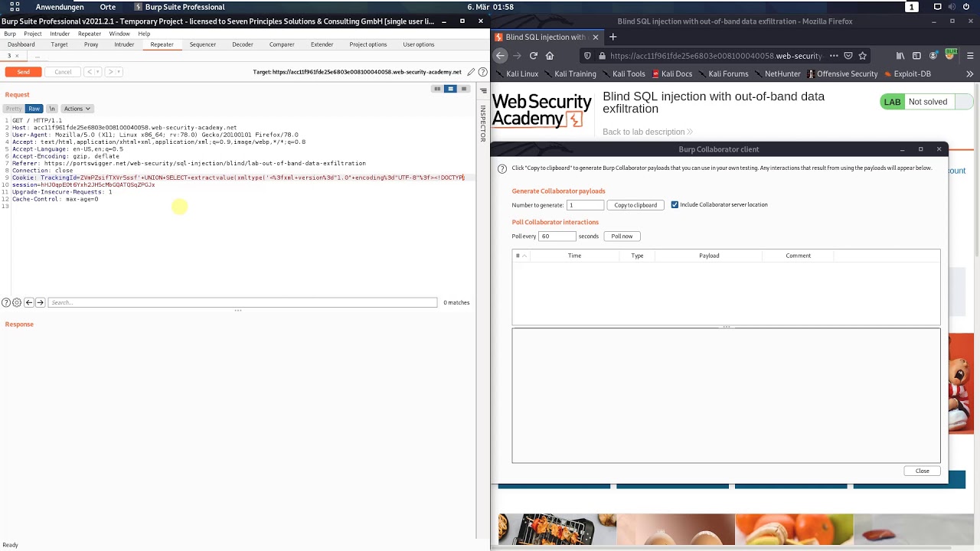Close the Collaborator client with Close button
This screenshot has width=980, height=551.
[923, 471]
